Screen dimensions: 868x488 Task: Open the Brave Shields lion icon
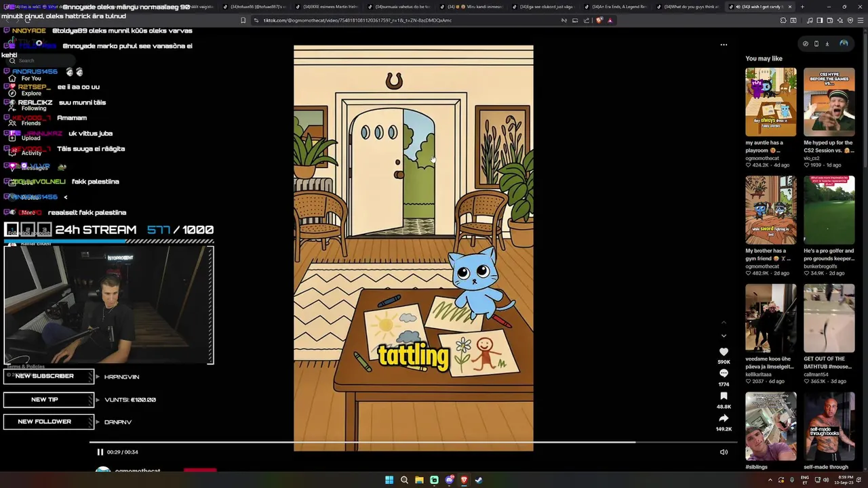coord(599,20)
